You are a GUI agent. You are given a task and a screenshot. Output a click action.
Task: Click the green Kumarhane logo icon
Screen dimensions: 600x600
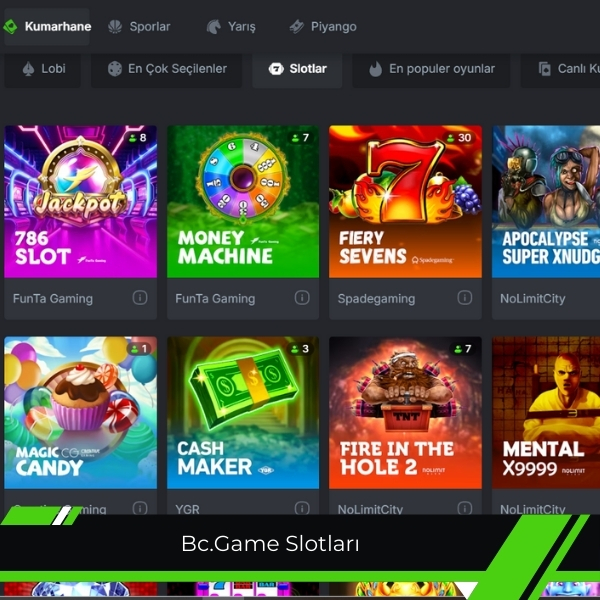[x=10, y=26]
